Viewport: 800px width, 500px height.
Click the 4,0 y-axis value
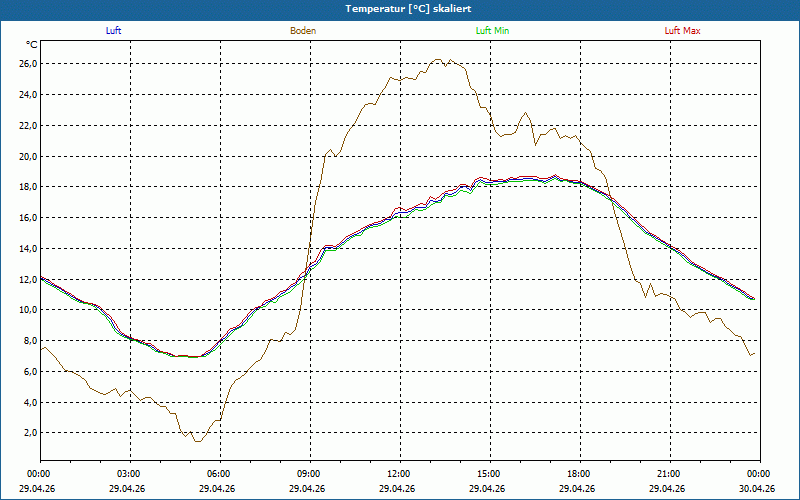(30, 403)
